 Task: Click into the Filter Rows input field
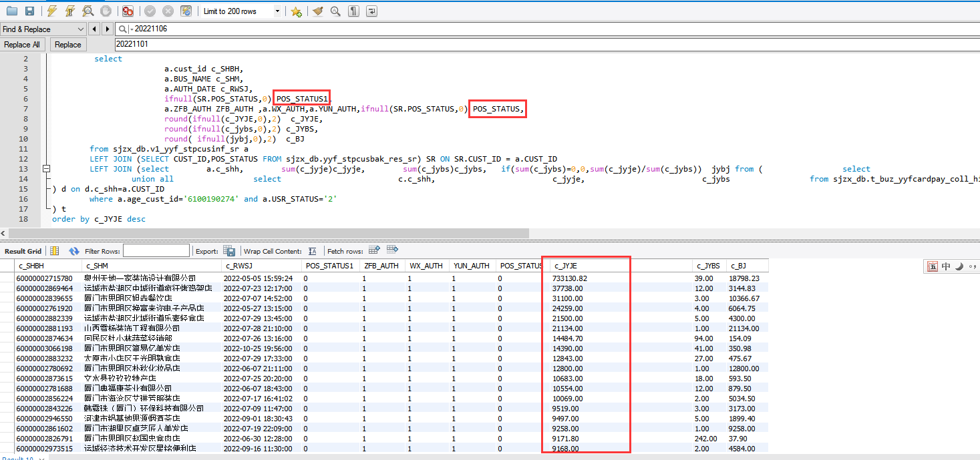[156, 251]
